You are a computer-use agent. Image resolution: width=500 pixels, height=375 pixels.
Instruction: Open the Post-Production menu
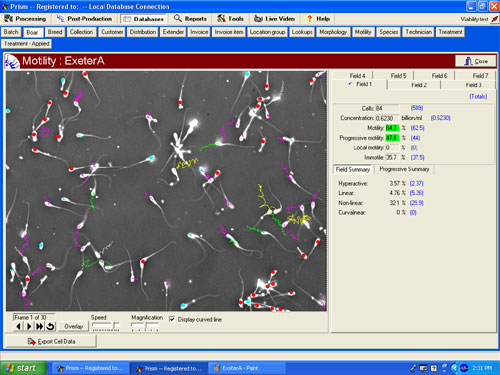[84, 19]
